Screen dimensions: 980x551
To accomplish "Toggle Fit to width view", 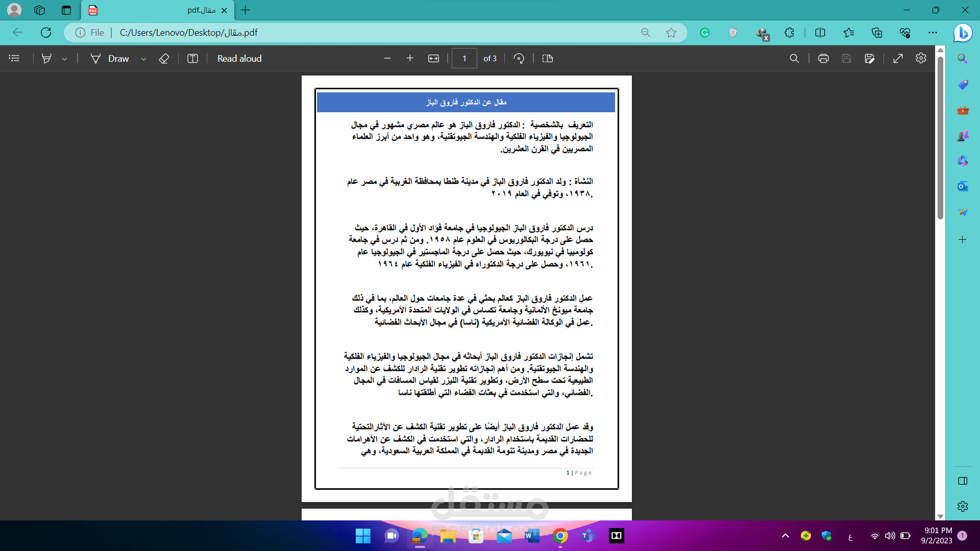I will [433, 59].
